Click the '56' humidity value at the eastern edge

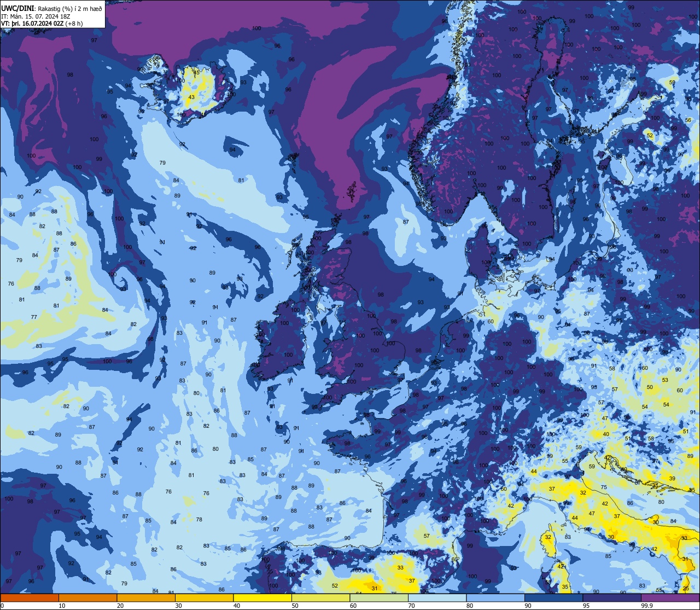(689, 120)
